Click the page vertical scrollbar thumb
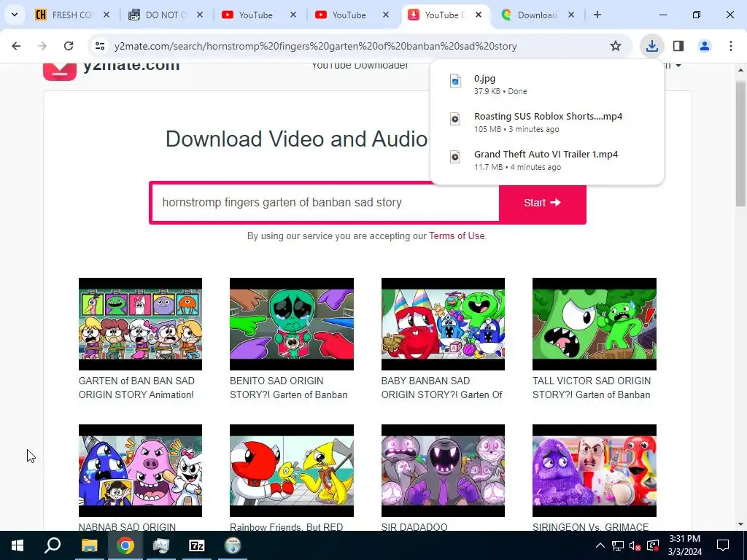The image size is (747, 560). pos(740,143)
